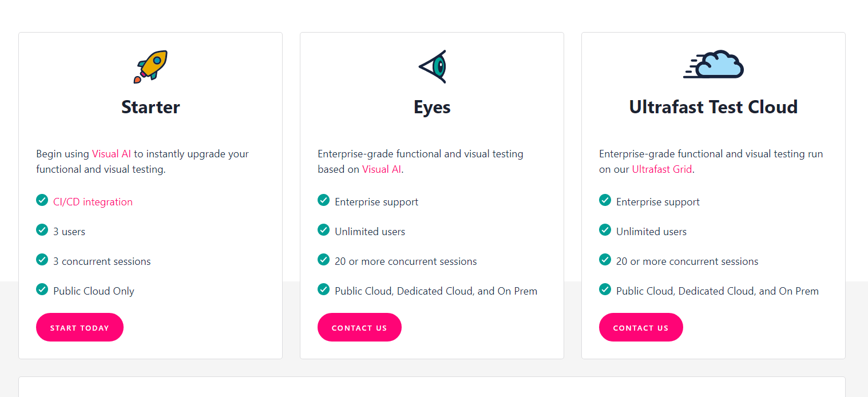Click the eye icon above Eyes

pos(432,66)
